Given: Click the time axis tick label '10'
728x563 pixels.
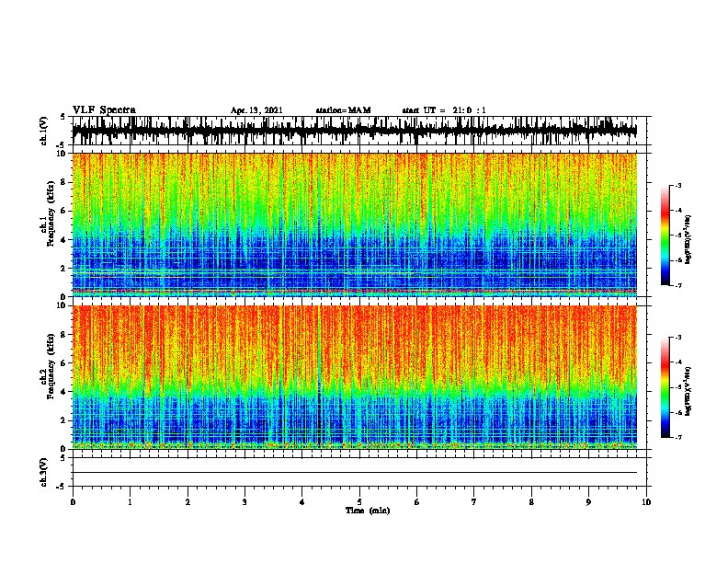Looking at the screenshot, I should coord(646,502).
